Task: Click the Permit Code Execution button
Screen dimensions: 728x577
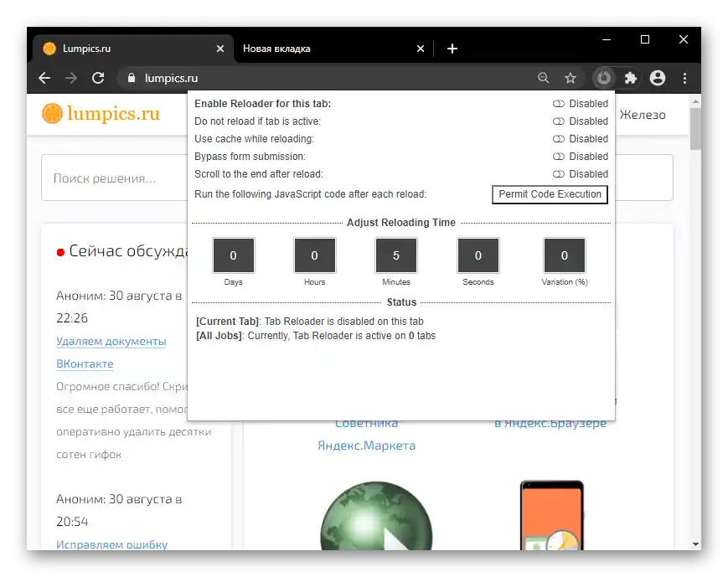Action: 550,194
